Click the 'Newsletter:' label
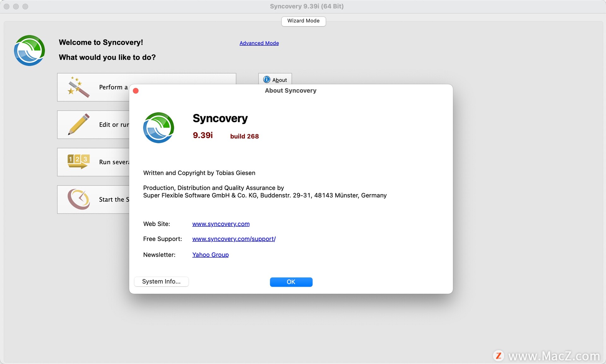The height and width of the screenshot is (364, 606). [x=159, y=255]
